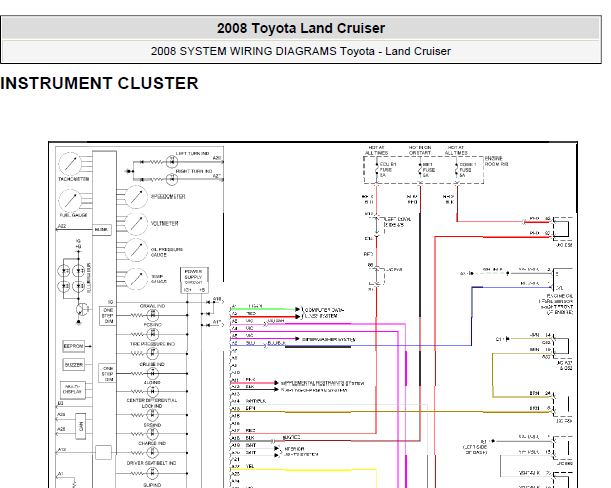Click the BLINK block
The height and width of the screenshot is (488, 611).
coord(101,230)
